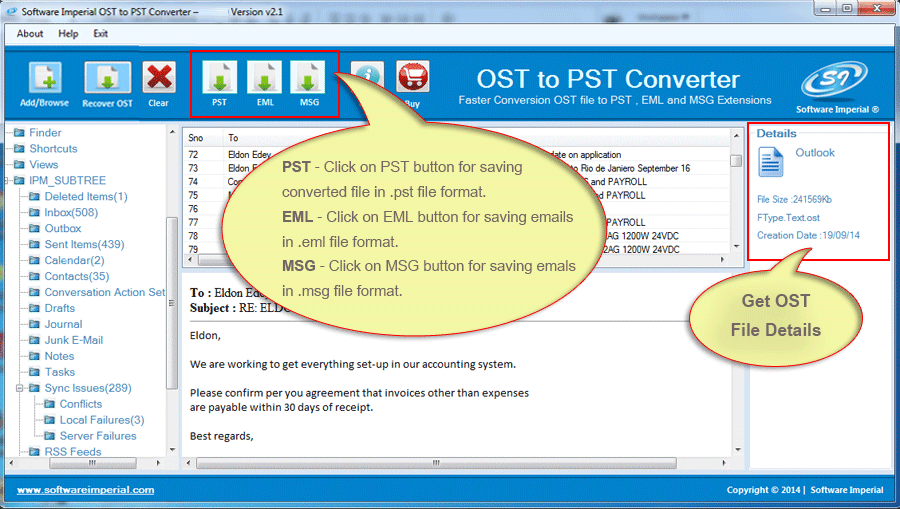Open the Outbox folder
Image resolution: width=900 pixels, height=509 pixels.
(x=63, y=228)
